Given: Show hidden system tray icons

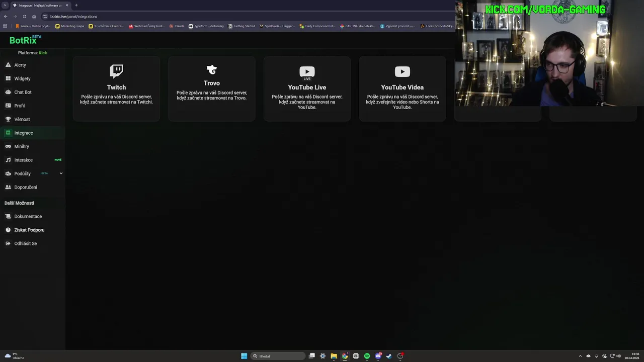Looking at the screenshot, I should (x=580, y=356).
